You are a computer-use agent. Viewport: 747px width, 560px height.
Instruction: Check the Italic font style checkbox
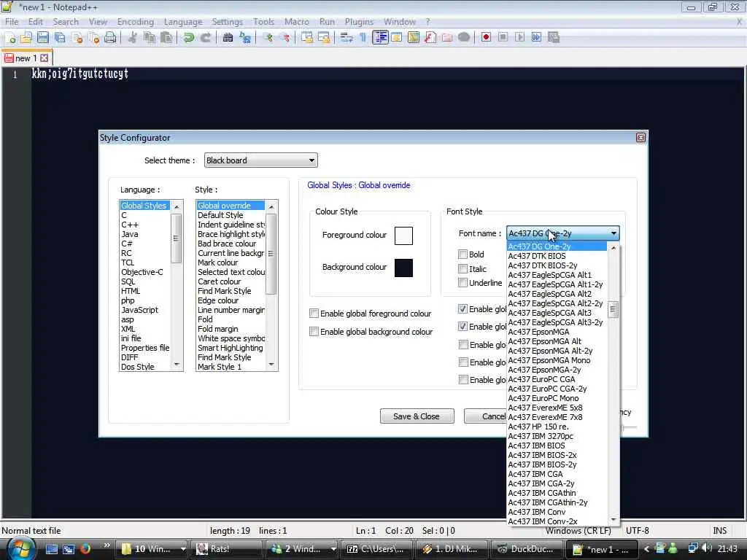(462, 268)
